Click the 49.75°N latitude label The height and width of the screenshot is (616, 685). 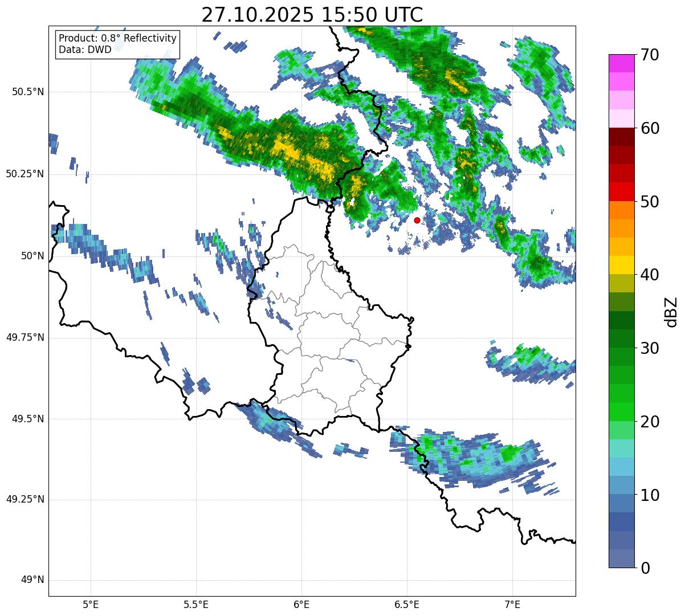click(25, 337)
